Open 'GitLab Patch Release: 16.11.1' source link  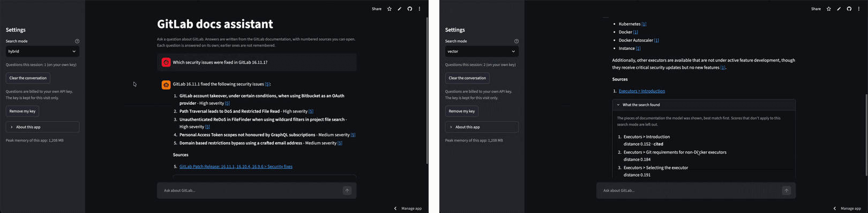[236, 166]
